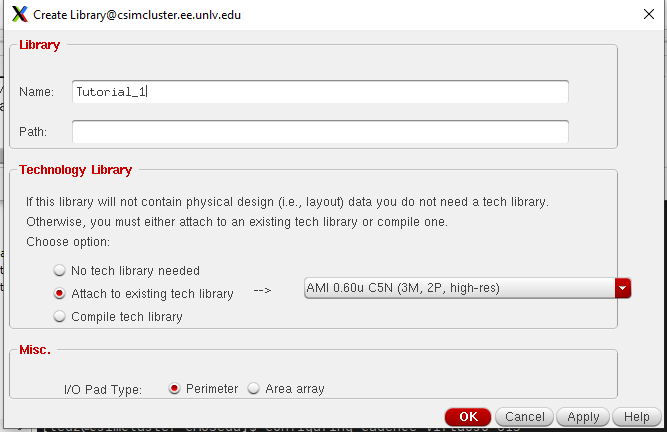Hit the Apply button
Viewport: 667px width, 432px height.
click(x=583, y=417)
